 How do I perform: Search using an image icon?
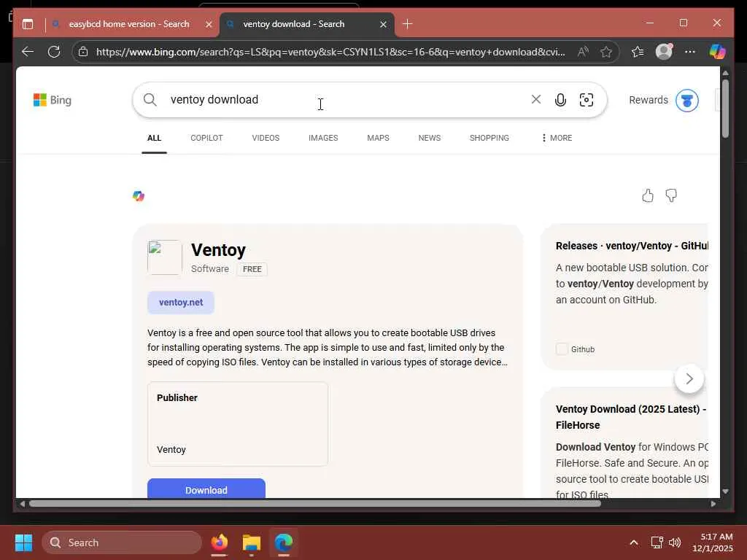[587, 99]
